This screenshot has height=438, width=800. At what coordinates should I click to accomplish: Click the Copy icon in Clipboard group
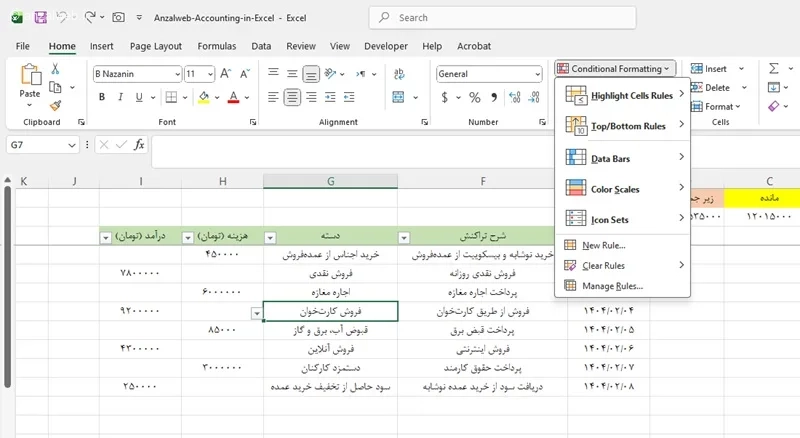(55, 87)
